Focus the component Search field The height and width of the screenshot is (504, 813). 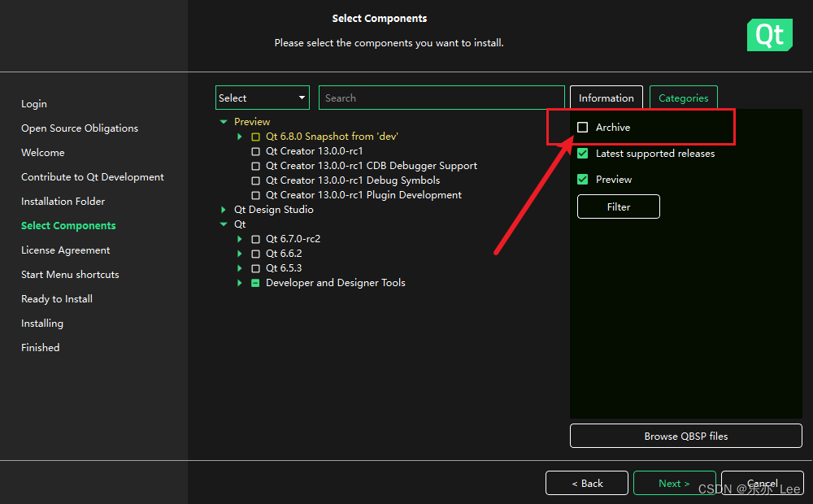(441, 98)
